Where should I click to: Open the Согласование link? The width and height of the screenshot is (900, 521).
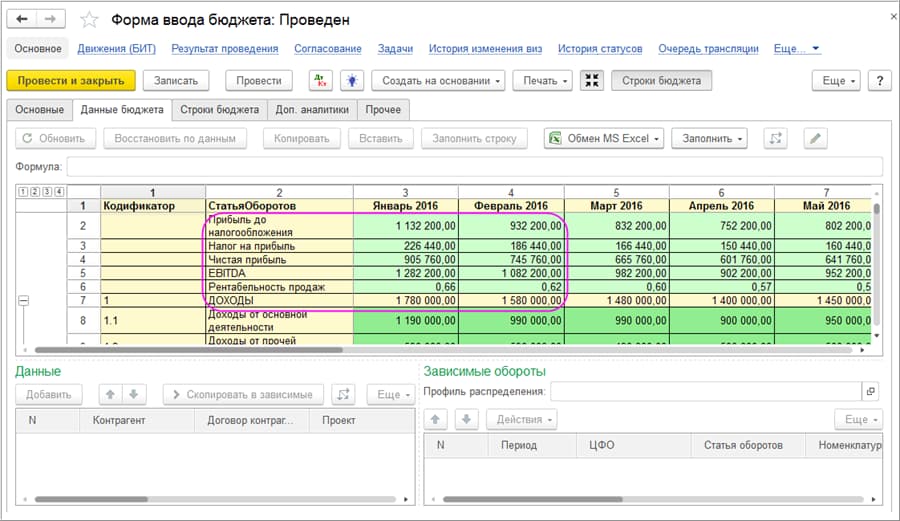pyautogui.click(x=328, y=49)
